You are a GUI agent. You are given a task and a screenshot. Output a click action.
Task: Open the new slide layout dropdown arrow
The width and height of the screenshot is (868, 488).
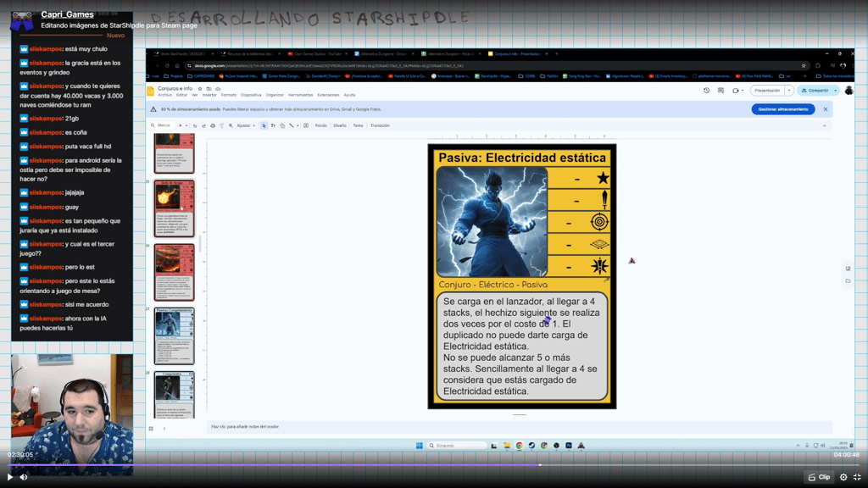(x=186, y=125)
